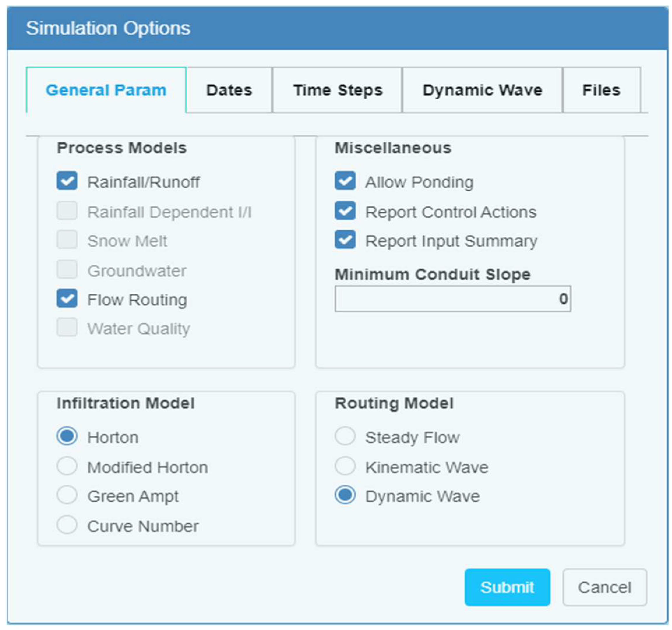This screenshot has width=672, height=630.
Task: Uncheck Report Control Actions
Action: point(345,211)
